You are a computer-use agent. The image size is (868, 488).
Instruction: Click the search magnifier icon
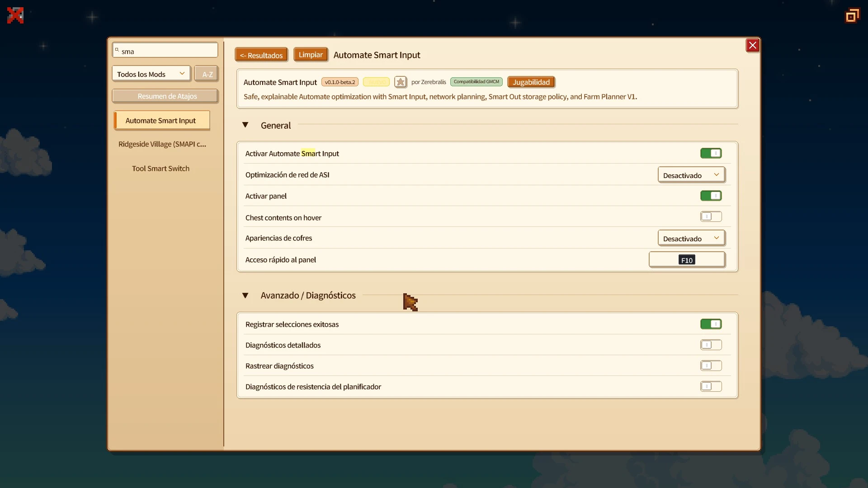click(117, 50)
